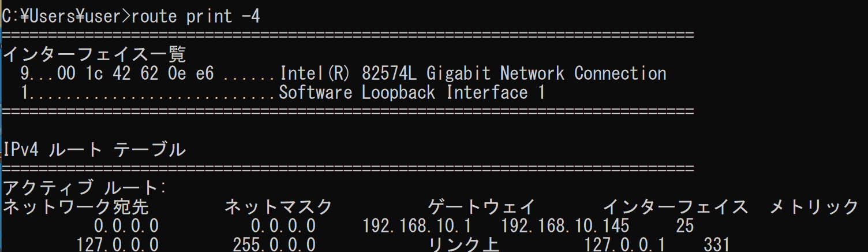
Task: Click Software Loopback Interface 1 entry
Action: pyautogui.click(x=411, y=93)
